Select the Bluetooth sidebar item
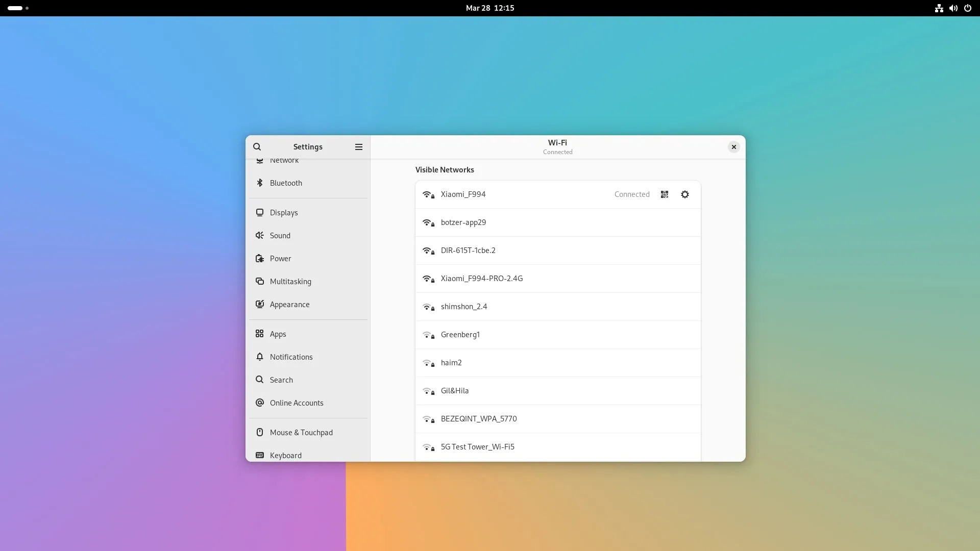 tap(286, 183)
